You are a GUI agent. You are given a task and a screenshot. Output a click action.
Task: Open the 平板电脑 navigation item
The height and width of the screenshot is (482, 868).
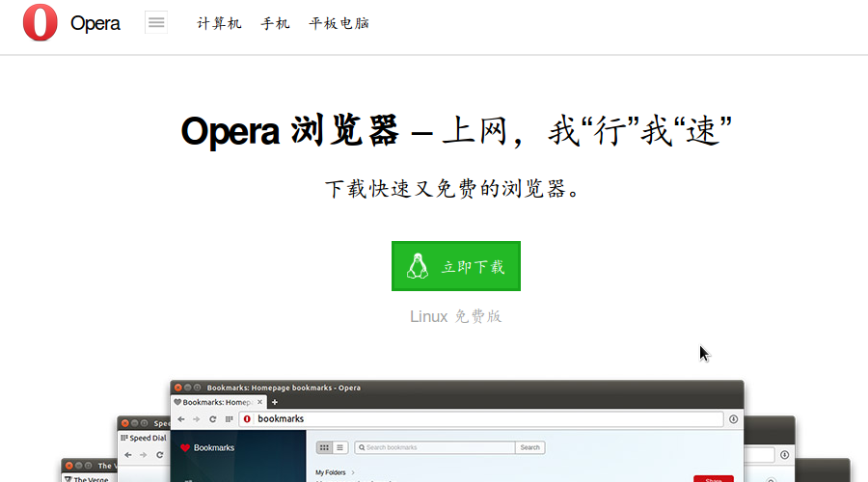click(339, 23)
